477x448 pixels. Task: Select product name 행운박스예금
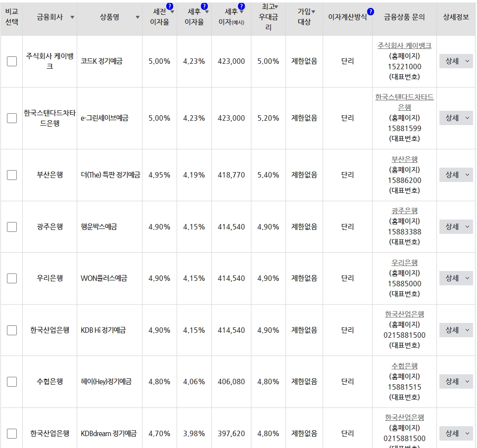[99, 227]
